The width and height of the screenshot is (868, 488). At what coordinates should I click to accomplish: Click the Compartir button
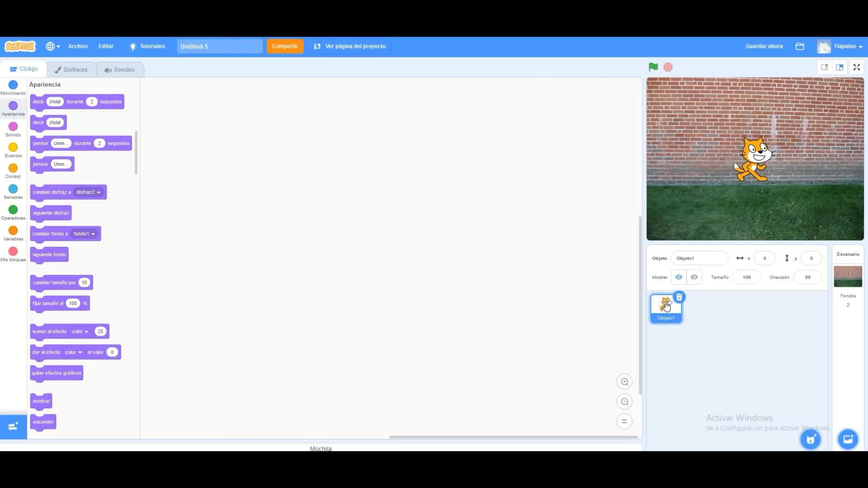coord(285,47)
